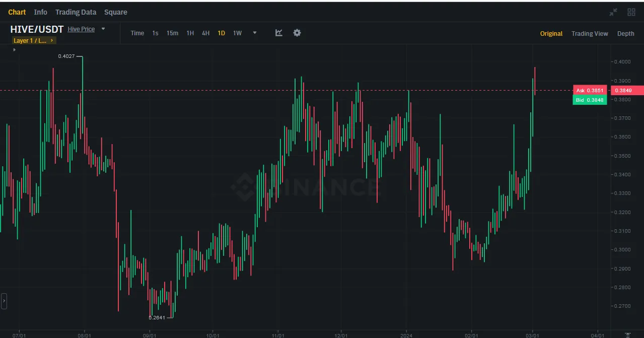Open the Hive Price link
This screenshot has width=644, height=338.
tap(81, 29)
